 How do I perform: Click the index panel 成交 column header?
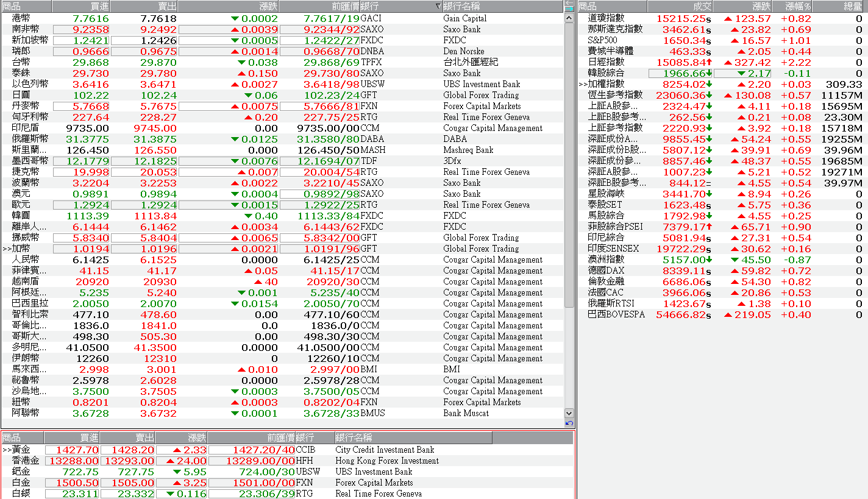coord(680,6)
